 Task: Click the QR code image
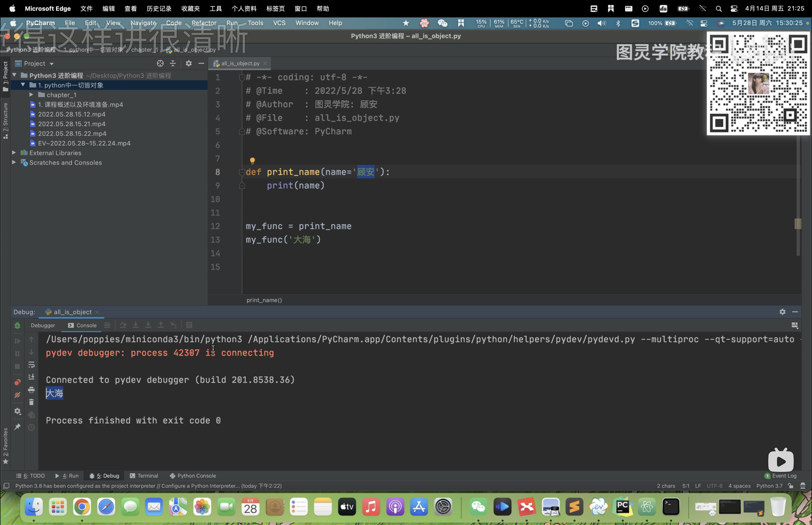point(758,83)
